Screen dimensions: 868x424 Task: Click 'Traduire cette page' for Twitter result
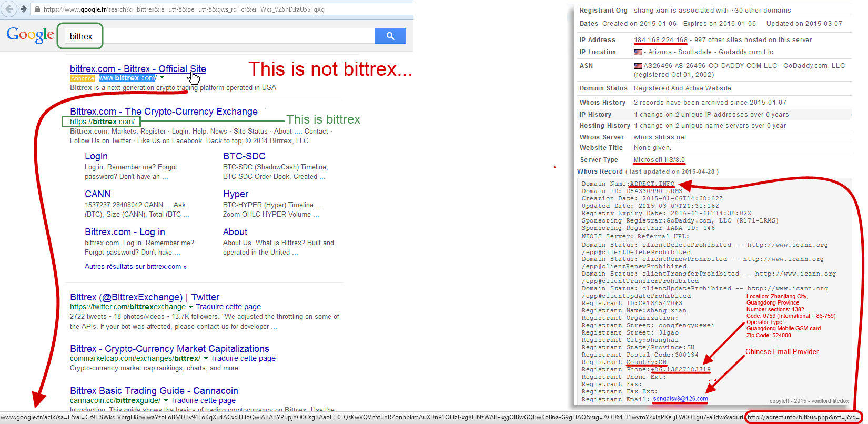coord(228,307)
